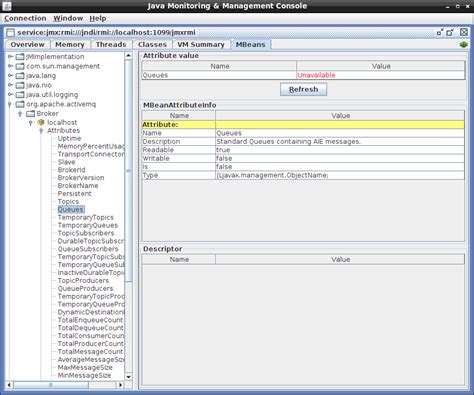This screenshot has width=474, height=395.
Task: Expand the java.util.logging node
Action: [x=10, y=95]
